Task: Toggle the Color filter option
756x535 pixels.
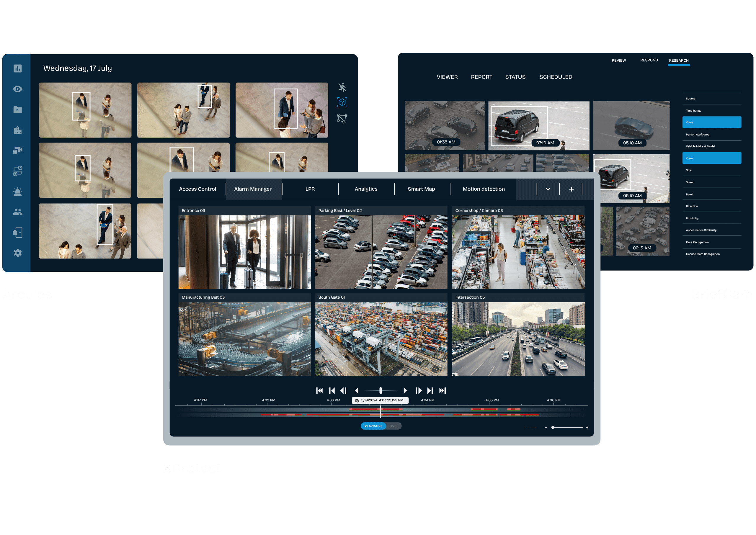Action: point(711,158)
